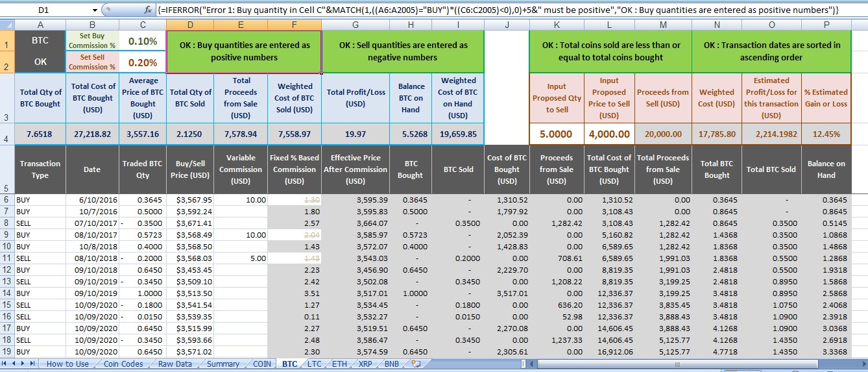Click the Insert Worksheet tab icon
The image size is (868, 372).
click(x=416, y=364)
